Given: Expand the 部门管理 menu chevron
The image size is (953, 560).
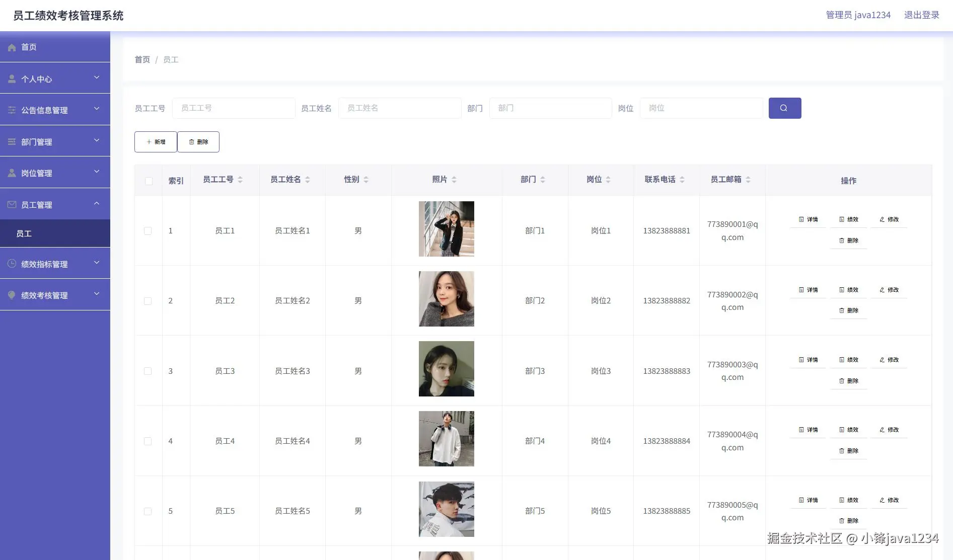Looking at the screenshot, I should (97, 140).
